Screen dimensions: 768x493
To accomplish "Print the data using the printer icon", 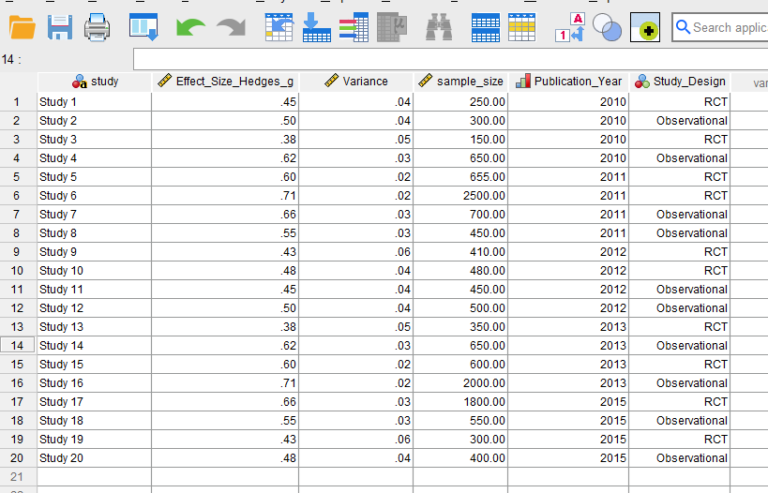I will click(97, 28).
